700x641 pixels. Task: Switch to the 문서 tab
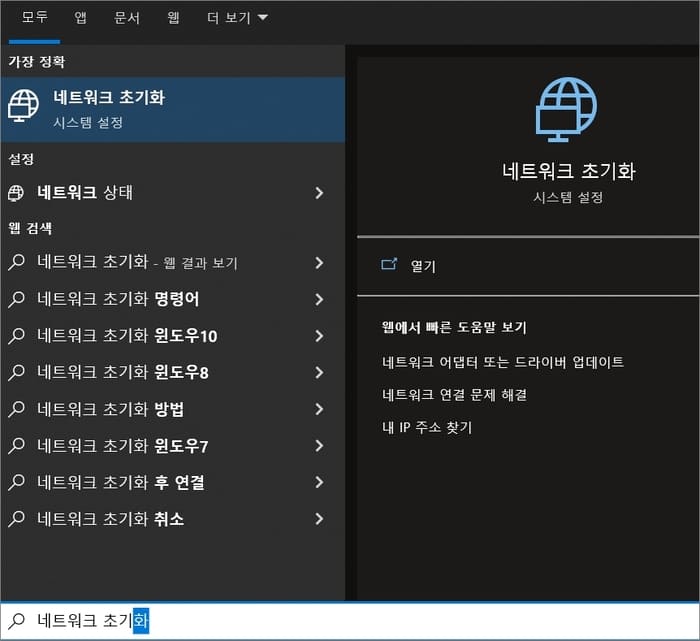pyautogui.click(x=127, y=17)
